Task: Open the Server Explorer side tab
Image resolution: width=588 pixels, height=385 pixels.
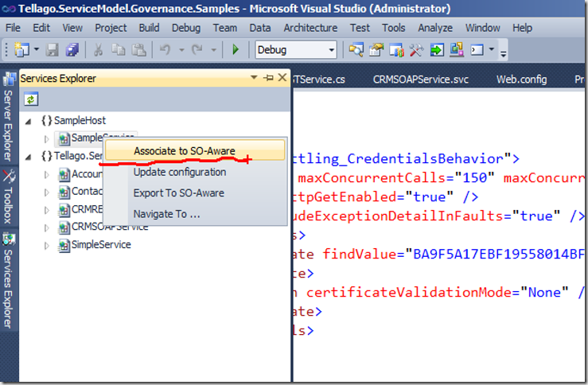Action: pos(8,118)
